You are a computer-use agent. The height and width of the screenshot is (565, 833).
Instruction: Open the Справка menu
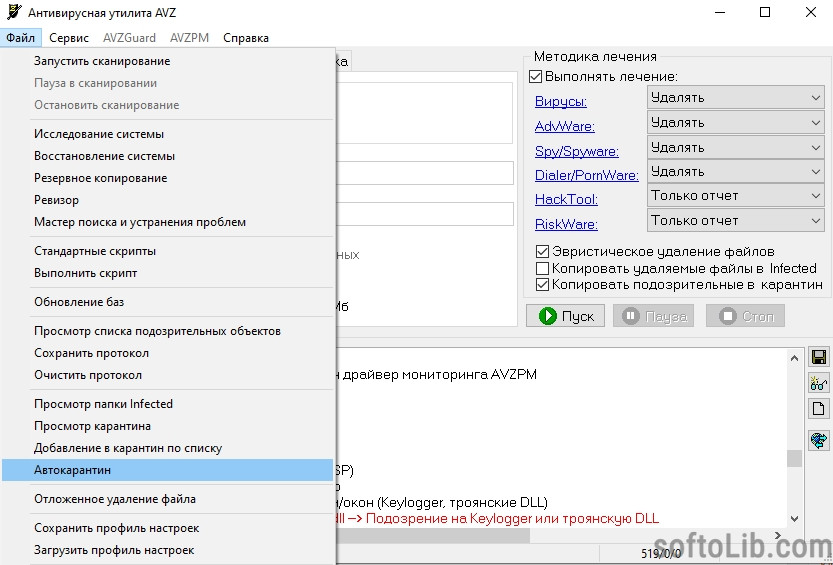(x=246, y=38)
